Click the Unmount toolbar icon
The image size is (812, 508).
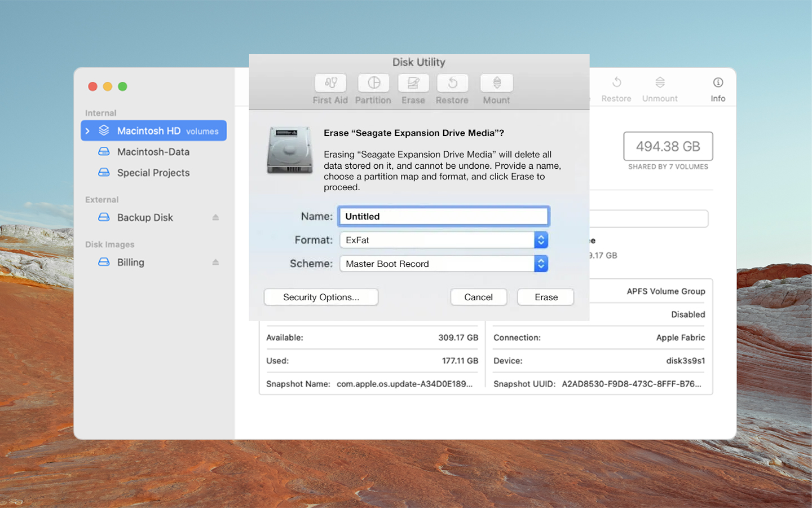660,83
